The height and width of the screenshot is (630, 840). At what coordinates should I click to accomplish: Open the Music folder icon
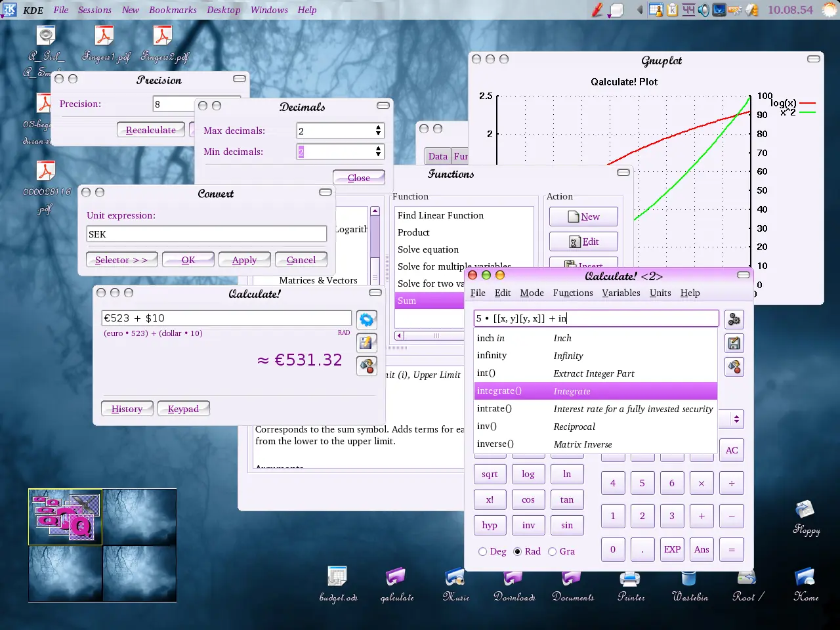click(x=455, y=583)
